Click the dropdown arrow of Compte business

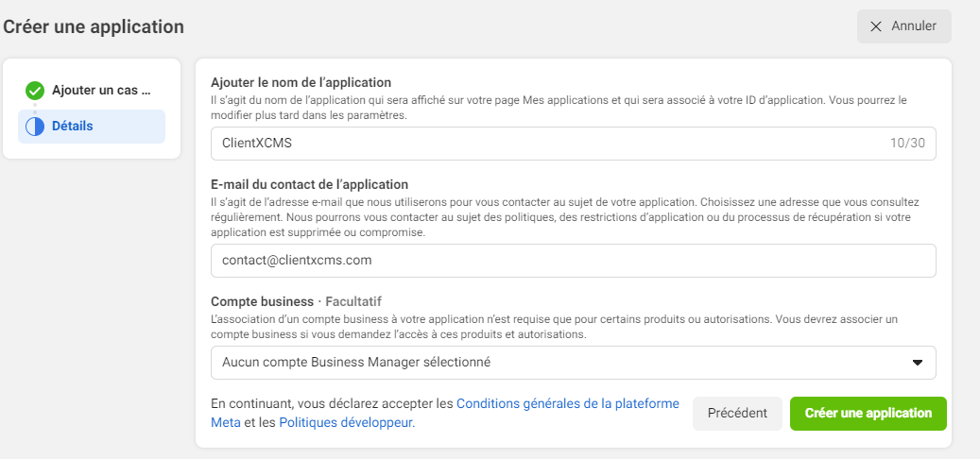(x=918, y=363)
